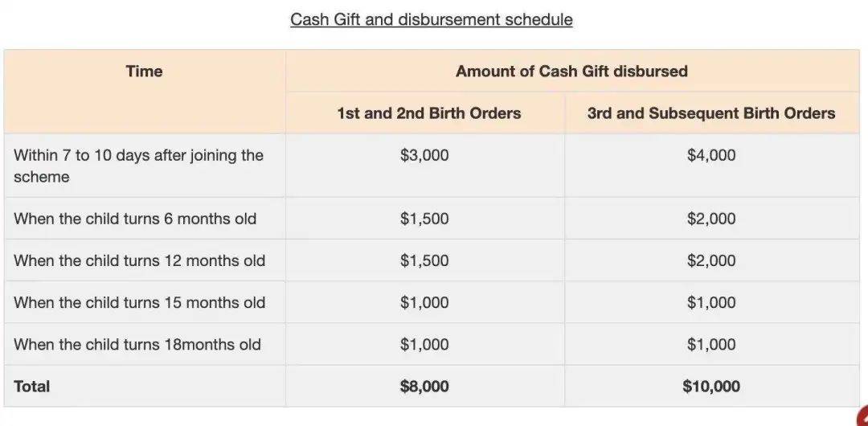The height and width of the screenshot is (426, 868).
Task: Click the $4,000 amount cell
Action: click(x=711, y=155)
